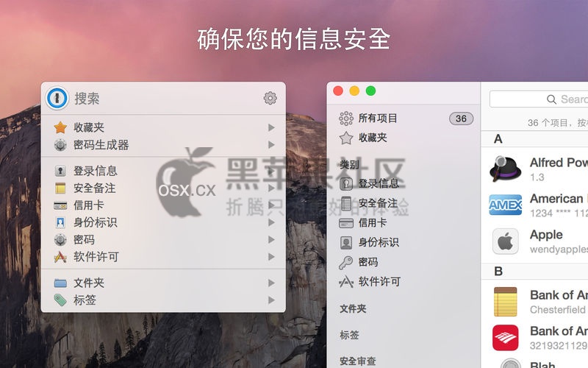Select the red Bank of America icon
The width and height of the screenshot is (588, 368).
[505, 338]
